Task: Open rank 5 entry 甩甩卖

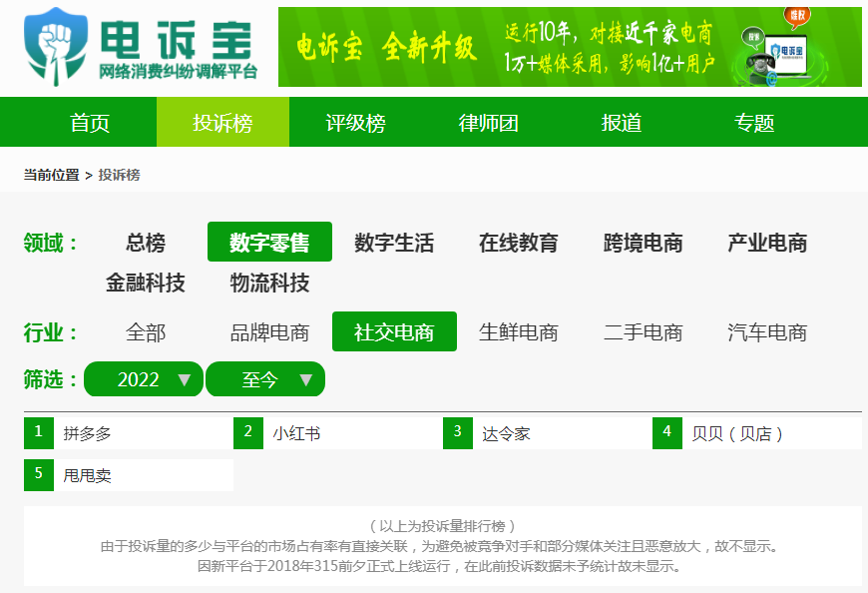Action: click(129, 475)
